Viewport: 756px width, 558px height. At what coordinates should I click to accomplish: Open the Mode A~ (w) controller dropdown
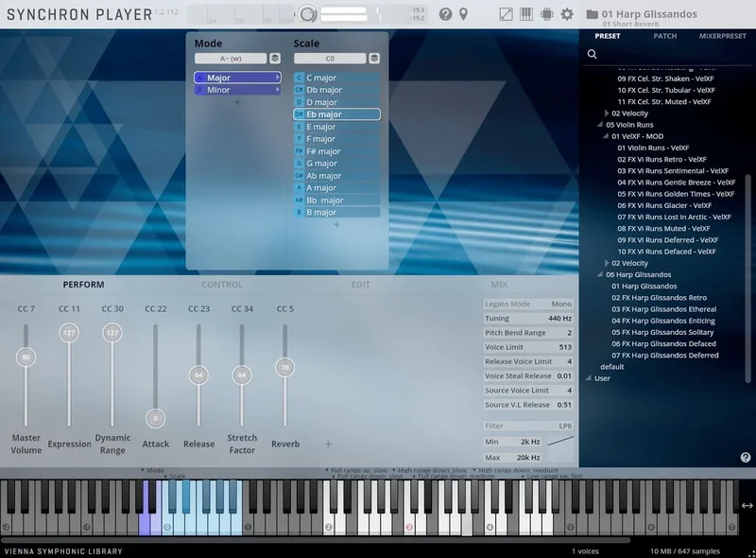click(x=231, y=59)
